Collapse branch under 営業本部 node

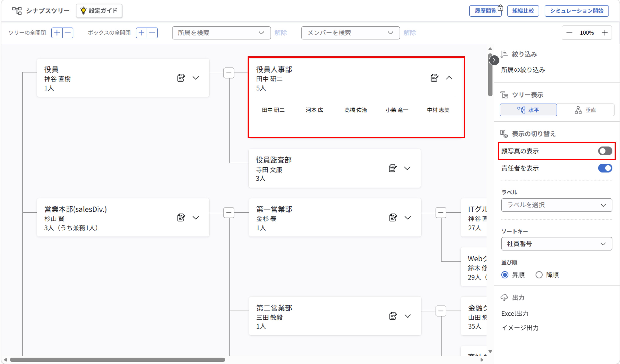[x=229, y=213]
